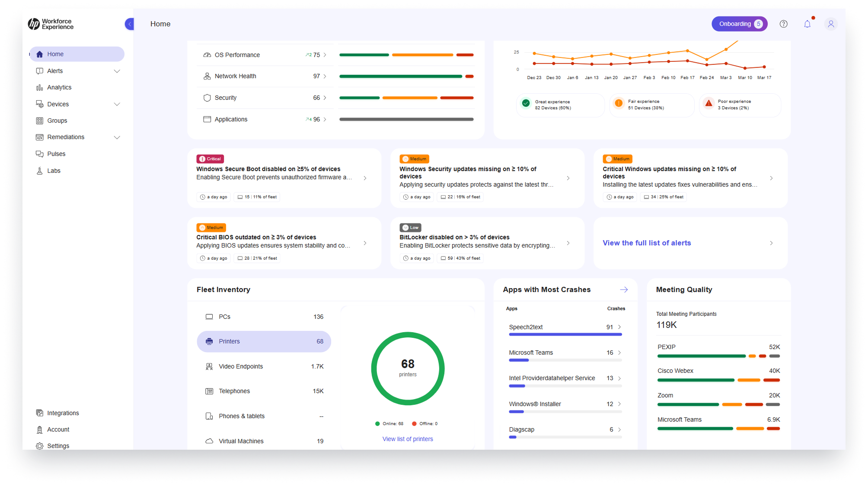The width and height of the screenshot is (868, 486).
Task: Open View list of printers link
Action: pos(407,439)
